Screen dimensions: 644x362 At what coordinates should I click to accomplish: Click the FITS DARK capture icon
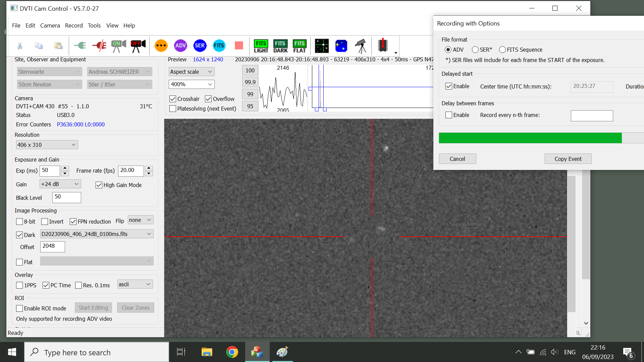tap(280, 46)
